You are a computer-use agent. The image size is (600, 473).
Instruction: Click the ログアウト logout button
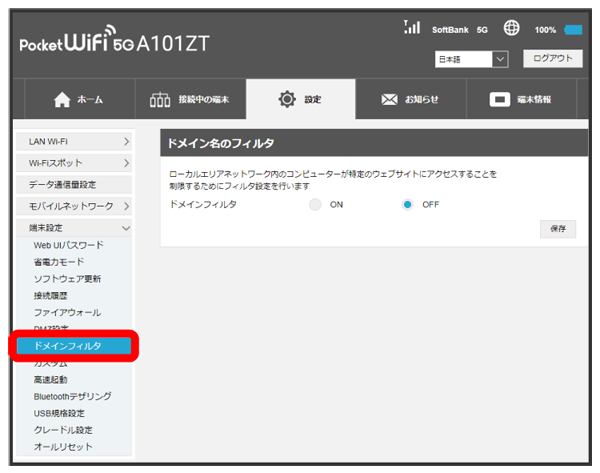pos(550,59)
